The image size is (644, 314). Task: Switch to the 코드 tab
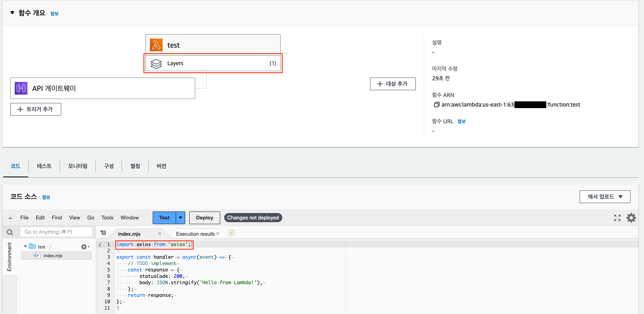16,166
